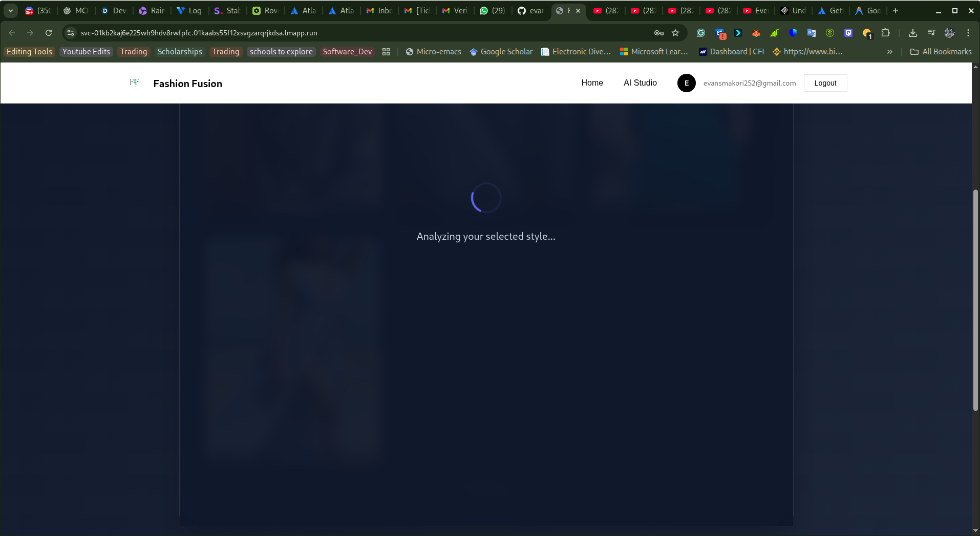Viewport: 980px width, 536px height.
Task: Switch to the GitHub evan tab
Action: [x=530, y=11]
